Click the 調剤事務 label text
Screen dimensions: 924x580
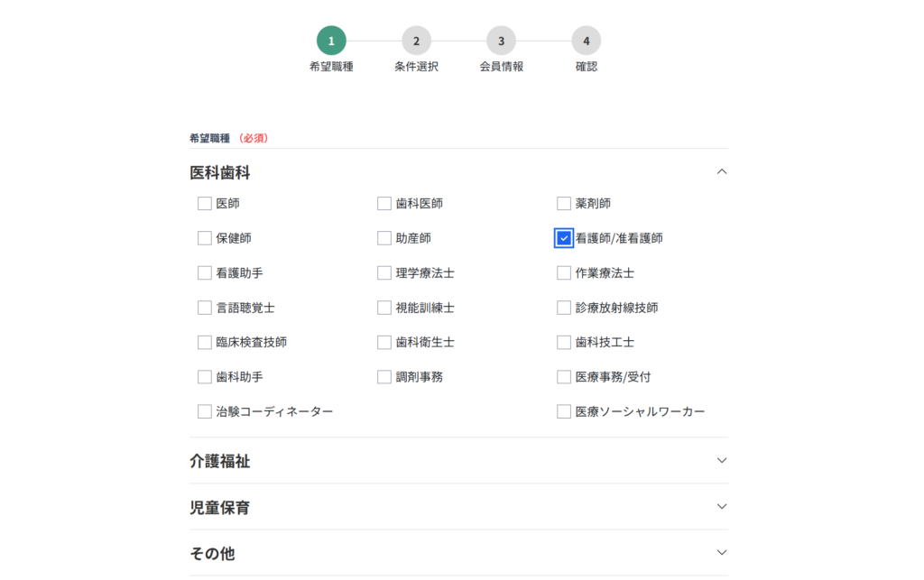pos(419,377)
